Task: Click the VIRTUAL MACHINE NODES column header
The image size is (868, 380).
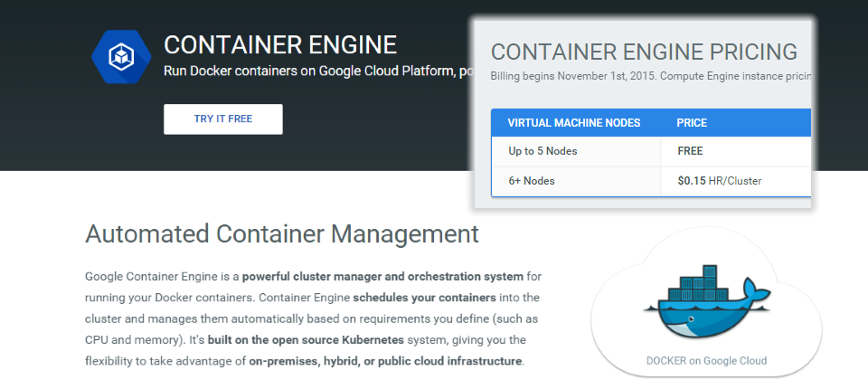Action: (573, 123)
